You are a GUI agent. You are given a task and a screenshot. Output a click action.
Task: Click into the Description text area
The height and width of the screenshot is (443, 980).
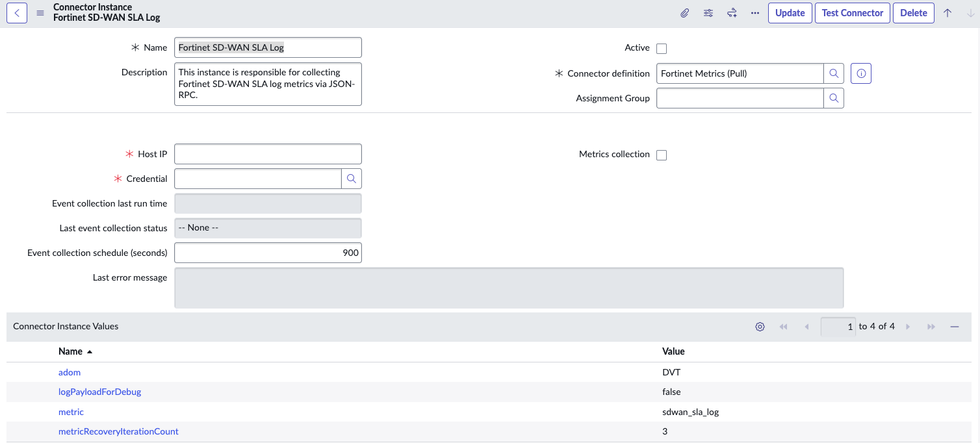268,84
